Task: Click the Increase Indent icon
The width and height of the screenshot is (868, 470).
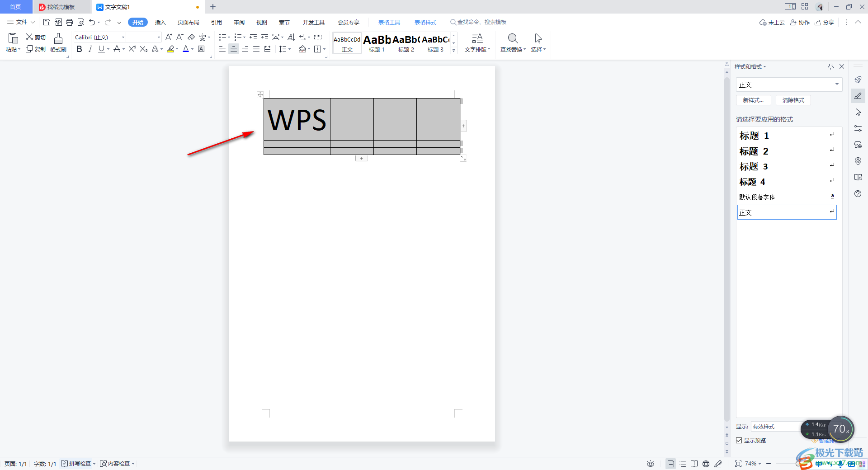Action: pyautogui.click(x=264, y=37)
